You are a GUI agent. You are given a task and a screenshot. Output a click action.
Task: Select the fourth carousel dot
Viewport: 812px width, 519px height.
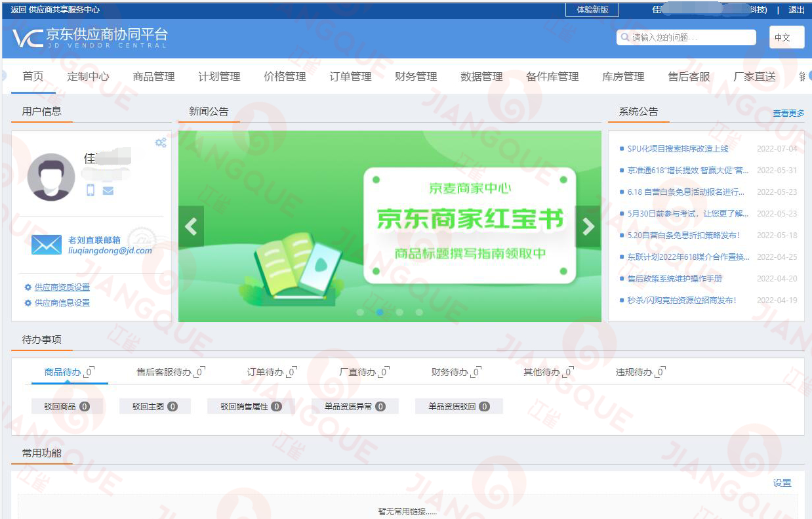pyautogui.click(x=419, y=312)
